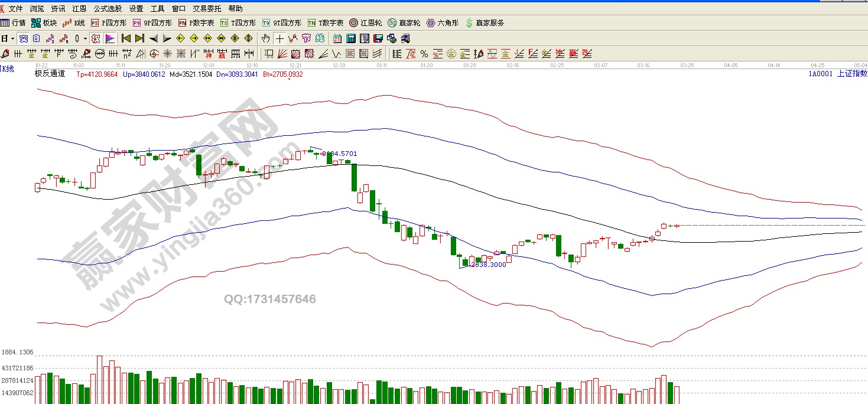Select the rectangle drawing tool
The width and height of the screenshot is (868, 404).
pyautogui.click(x=268, y=54)
